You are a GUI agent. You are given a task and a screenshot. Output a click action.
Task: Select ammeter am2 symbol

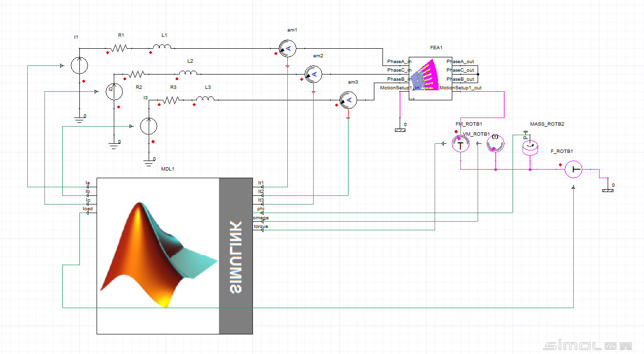(x=314, y=74)
